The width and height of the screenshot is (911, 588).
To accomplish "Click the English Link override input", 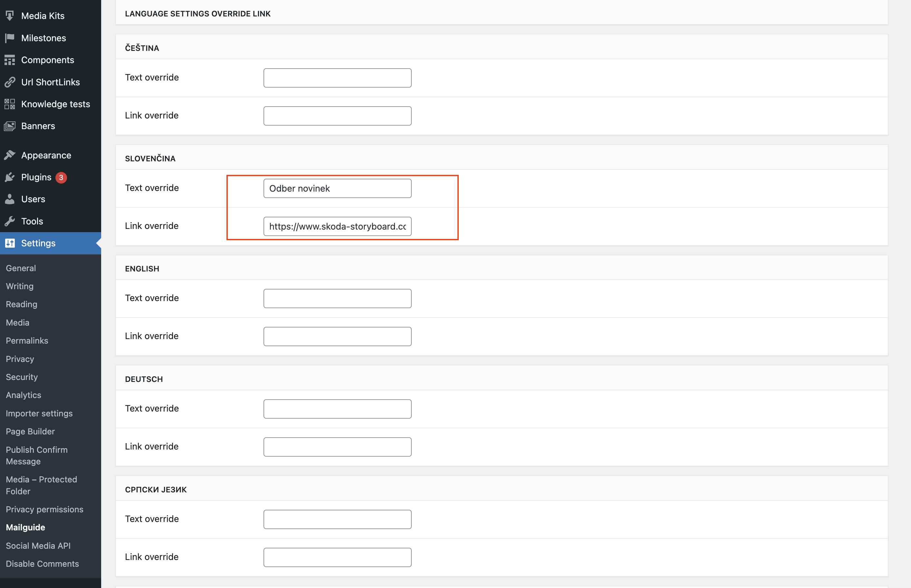I will [x=337, y=337].
